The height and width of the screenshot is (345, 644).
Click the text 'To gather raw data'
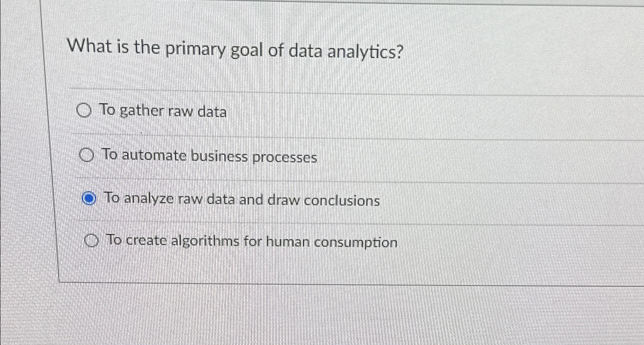pyautogui.click(x=163, y=111)
